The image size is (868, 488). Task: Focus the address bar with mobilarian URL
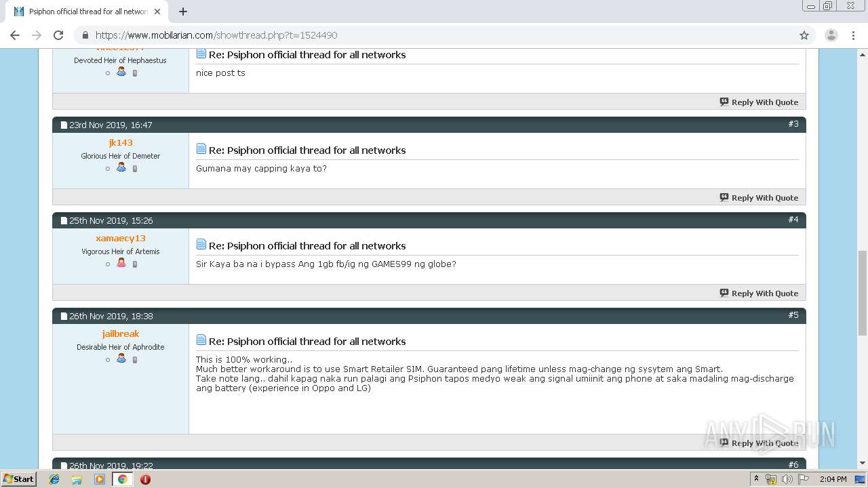click(x=434, y=35)
